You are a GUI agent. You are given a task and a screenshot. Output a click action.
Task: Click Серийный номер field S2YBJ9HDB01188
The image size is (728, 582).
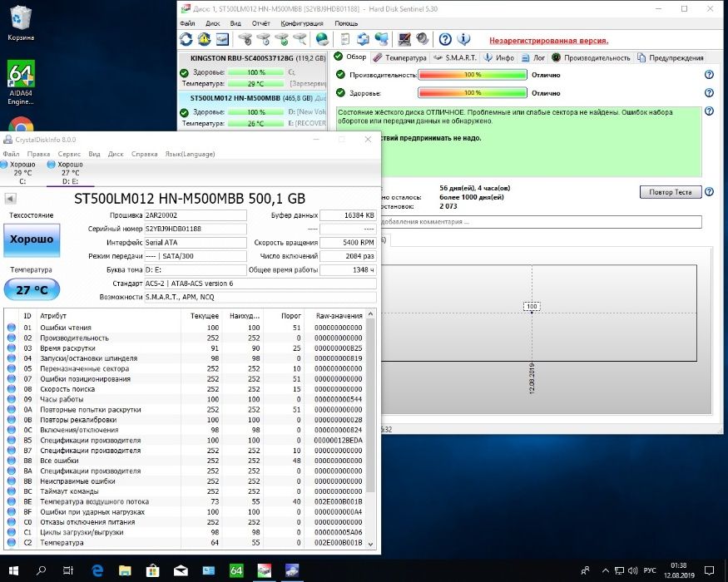[x=196, y=229]
